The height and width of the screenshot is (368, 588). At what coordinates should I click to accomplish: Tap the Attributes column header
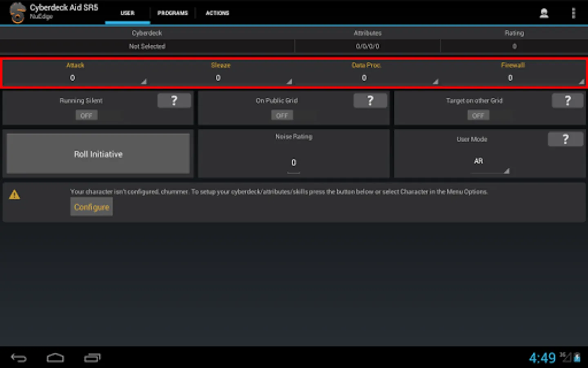[x=367, y=33]
